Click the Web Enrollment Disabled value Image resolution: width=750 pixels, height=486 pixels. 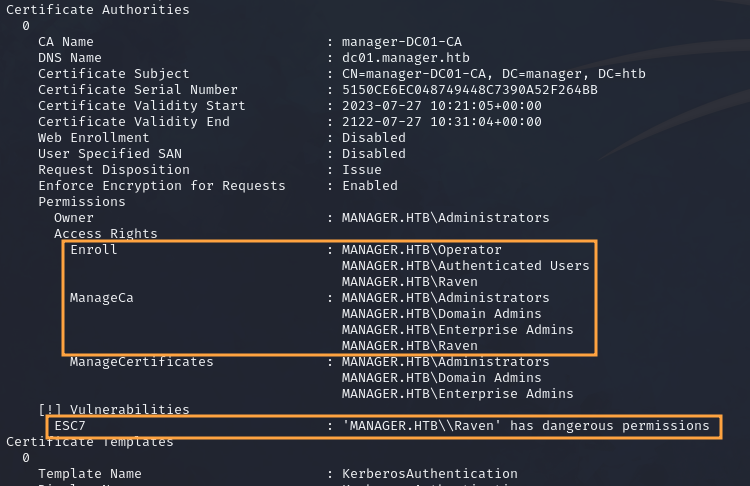pos(373,138)
